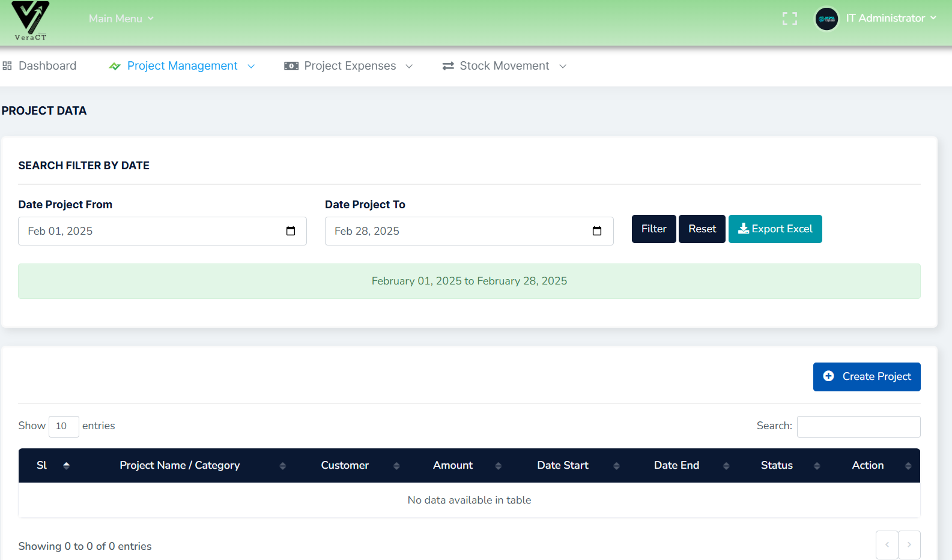Screen dimensions: 952x560
Task: Expand the Project Expenses menu
Action: coord(349,66)
